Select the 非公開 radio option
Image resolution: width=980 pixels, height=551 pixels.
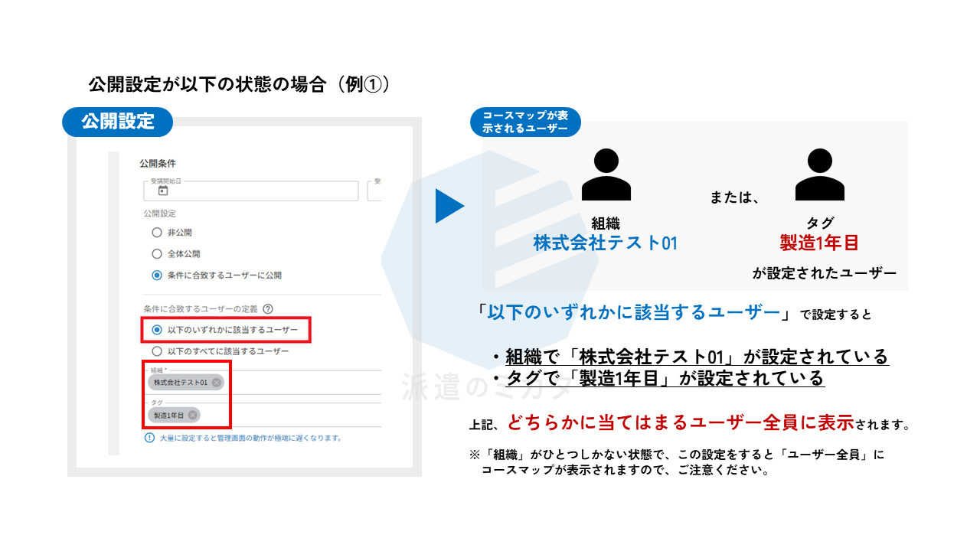pos(157,233)
